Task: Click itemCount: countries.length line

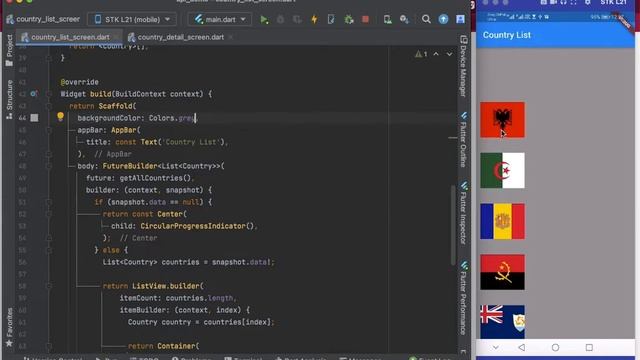Action: 178,298
